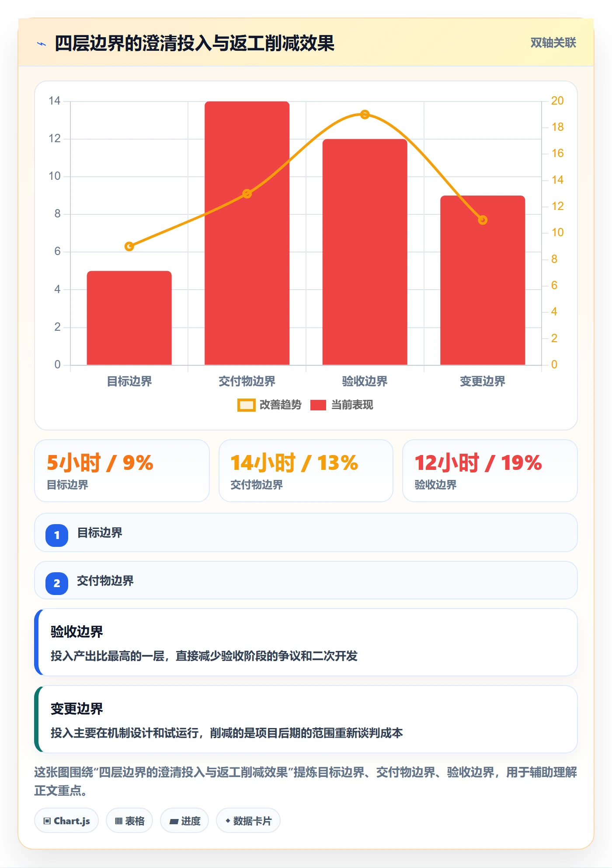
Task: Click the 交付物边界 list row text
Action: (x=105, y=581)
